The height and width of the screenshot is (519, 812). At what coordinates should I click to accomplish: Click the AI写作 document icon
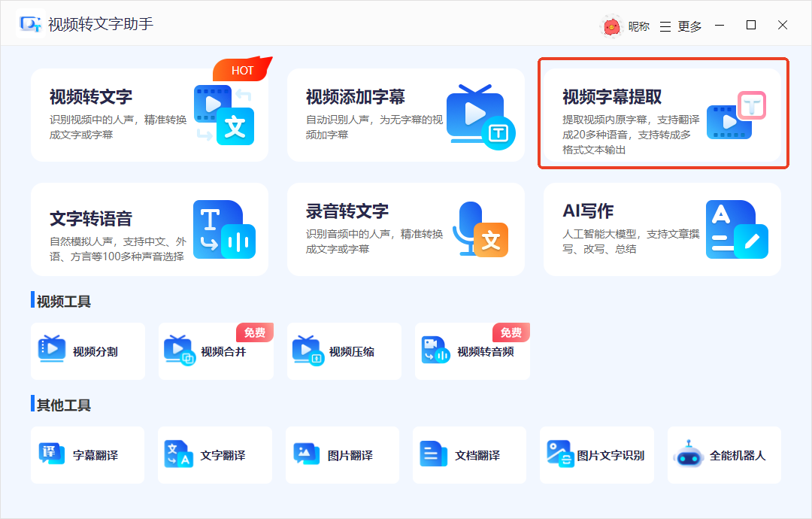click(737, 229)
